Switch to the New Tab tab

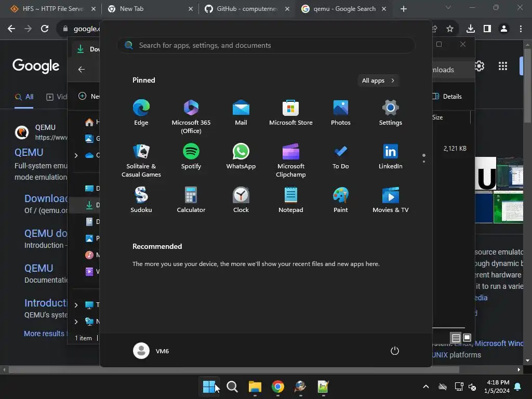tap(149, 9)
